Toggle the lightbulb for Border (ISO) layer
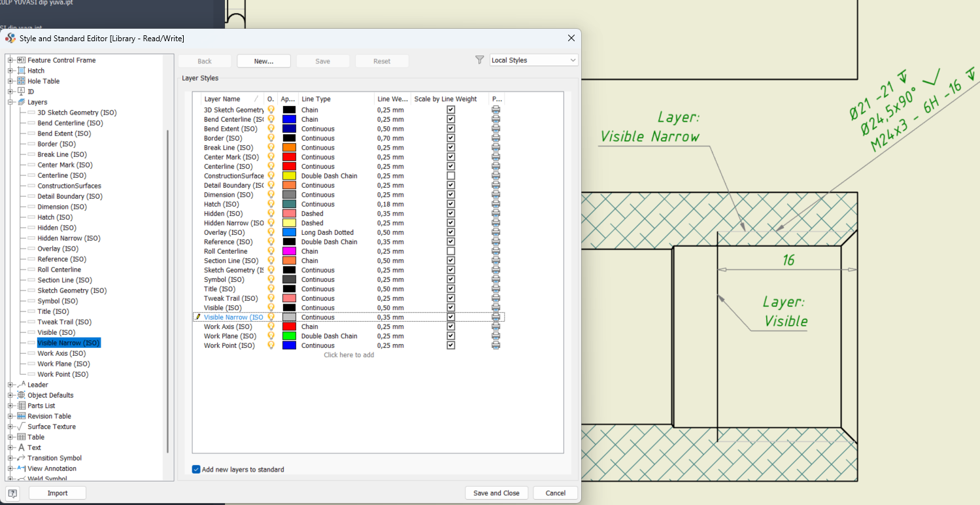The width and height of the screenshot is (980, 505). [271, 138]
